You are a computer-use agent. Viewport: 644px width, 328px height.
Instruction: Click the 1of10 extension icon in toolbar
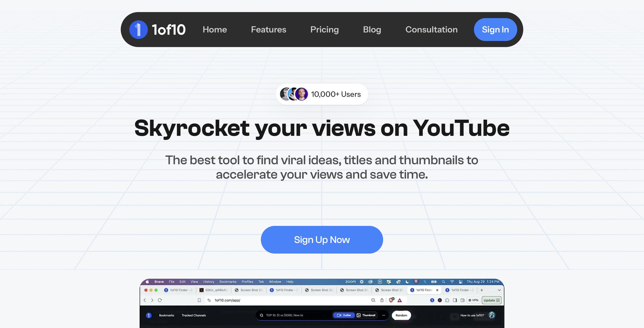coord(432,300)
